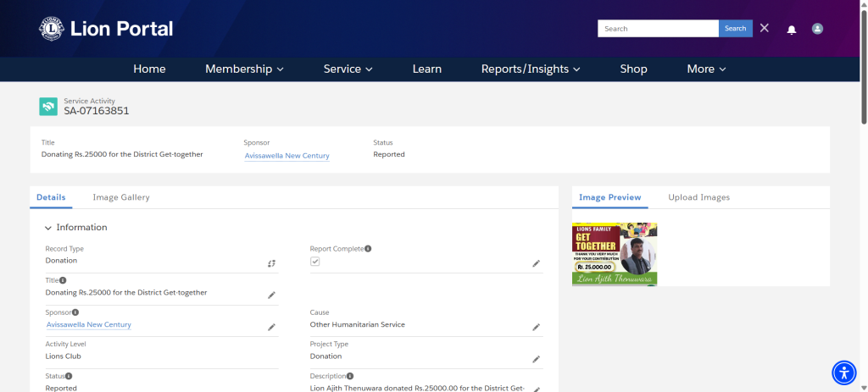The image size is (868, 392).
Task: Click header Status value Reported
Action: coord(388,154)
